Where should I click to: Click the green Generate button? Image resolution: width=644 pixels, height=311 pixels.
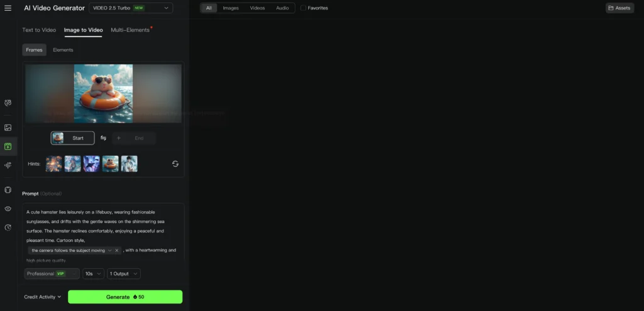[125, 297]
